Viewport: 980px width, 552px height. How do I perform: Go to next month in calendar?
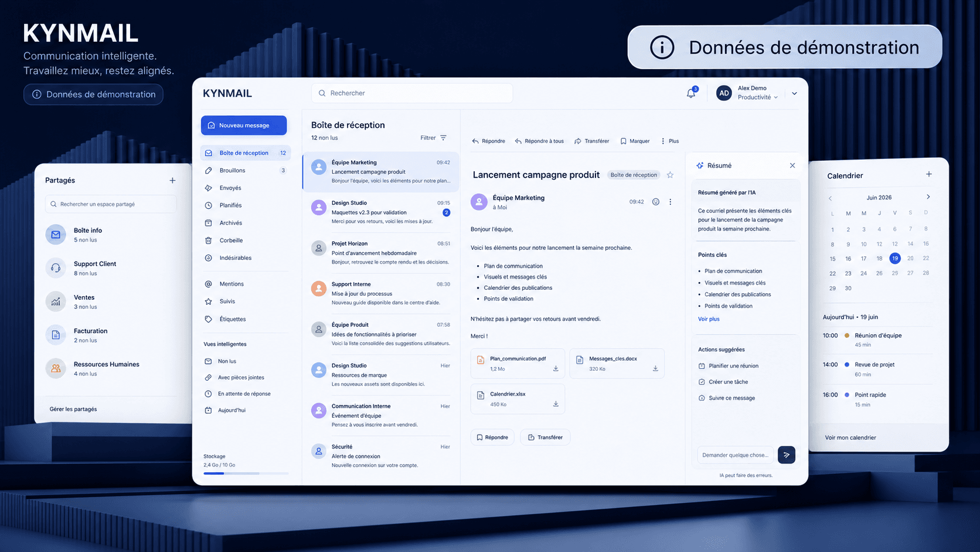tap(928, 197)
